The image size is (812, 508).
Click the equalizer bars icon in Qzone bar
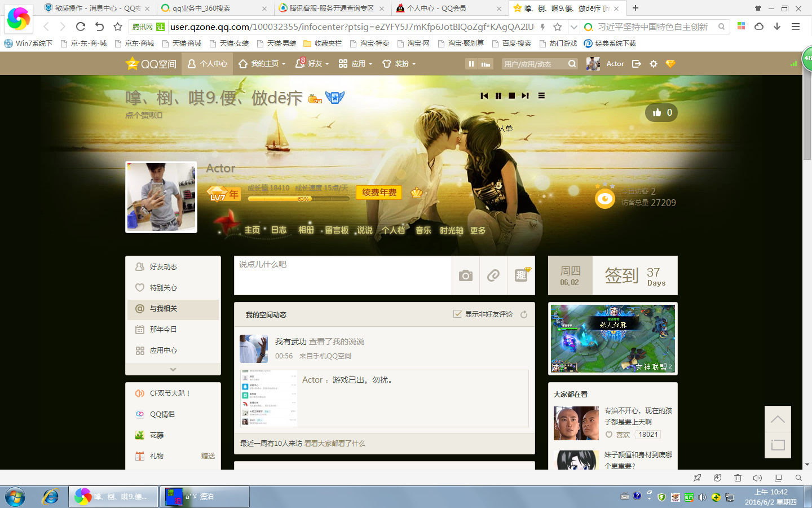[x=486, y=64]
